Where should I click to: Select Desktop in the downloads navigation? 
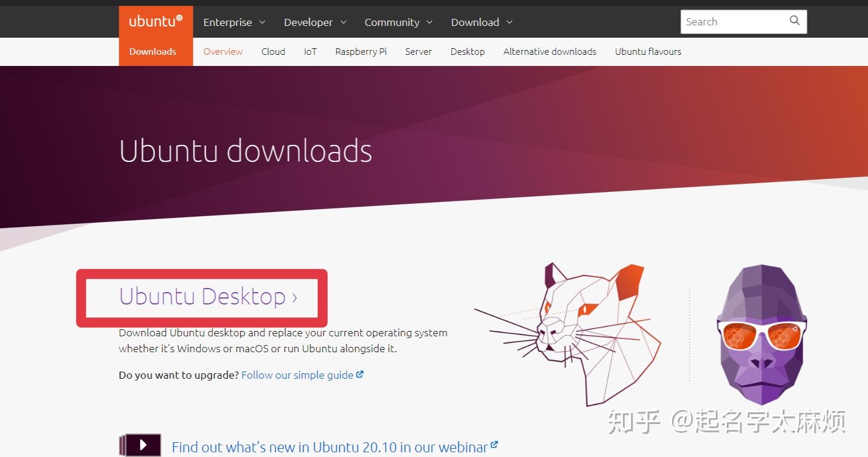point(467,51)
